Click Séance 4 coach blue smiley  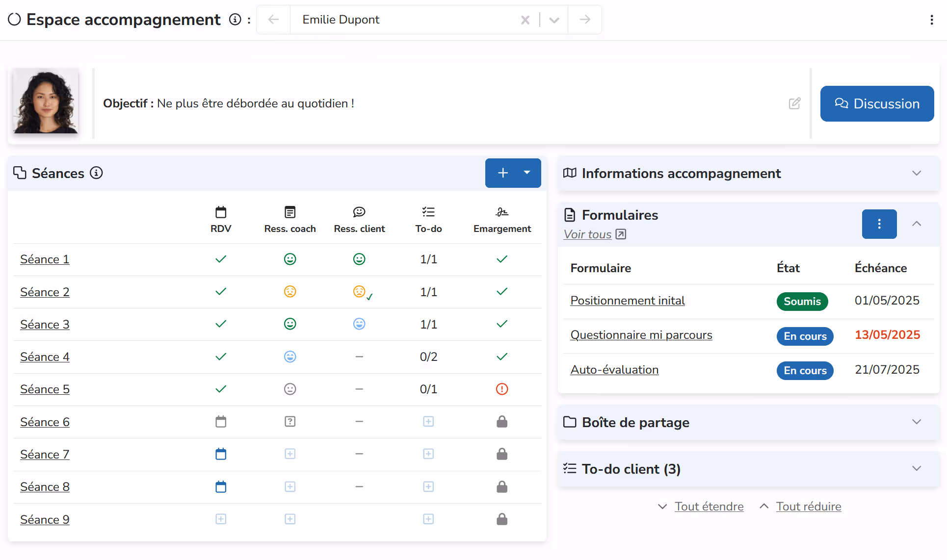pos(290,356)
